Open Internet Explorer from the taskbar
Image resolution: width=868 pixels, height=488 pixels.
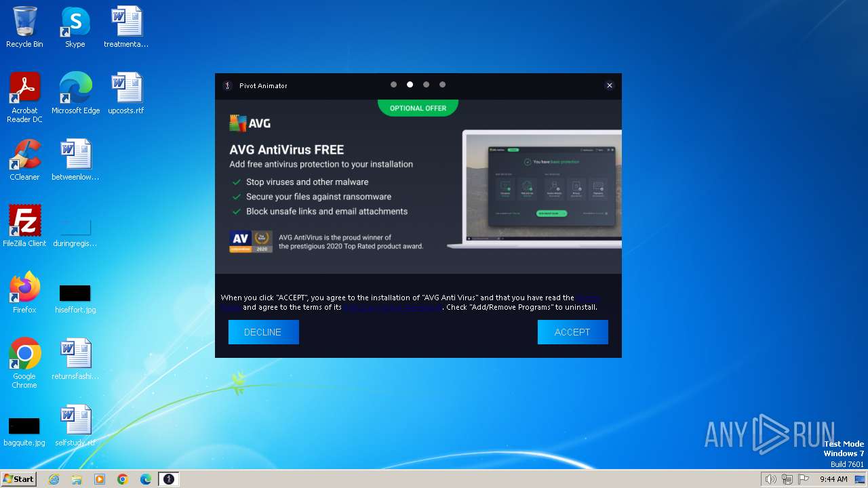coord(54,479)
